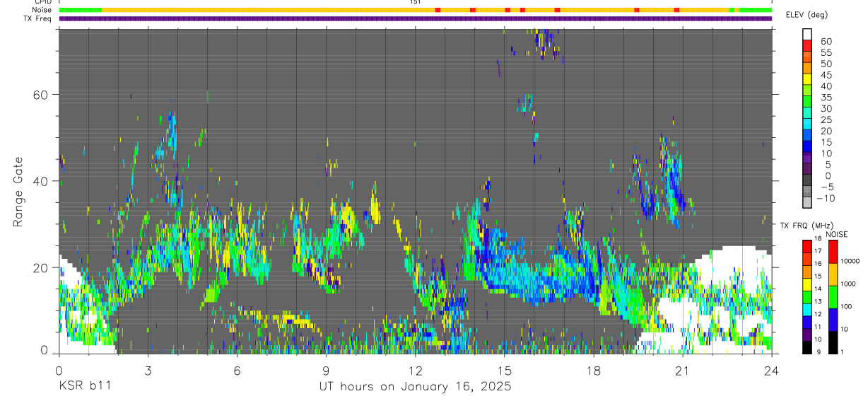868x401 pixels.
Task: Select the yellow 14 MHz frequency swatch
Action: [x=807, y=286]
